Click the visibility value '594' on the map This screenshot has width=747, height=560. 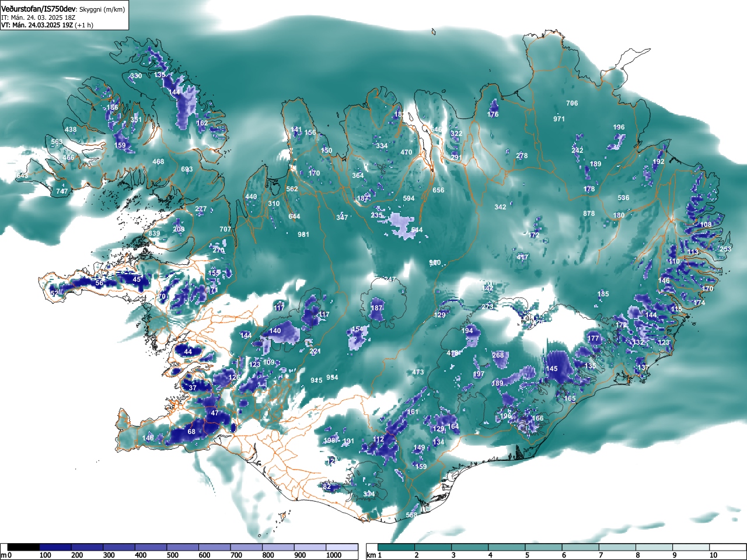(409, 198)
